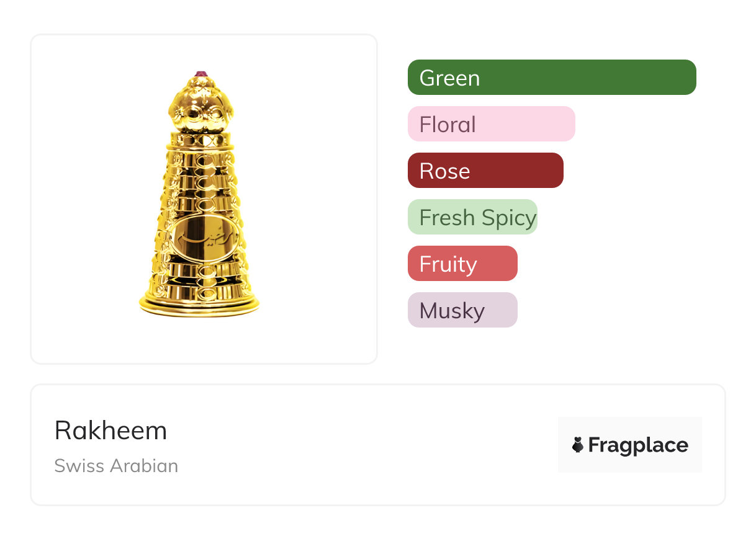756x536 pixels.
Task: Pick the Fresh Spicy accord bar
Action: pyautogui.click(x=472, y=217)
